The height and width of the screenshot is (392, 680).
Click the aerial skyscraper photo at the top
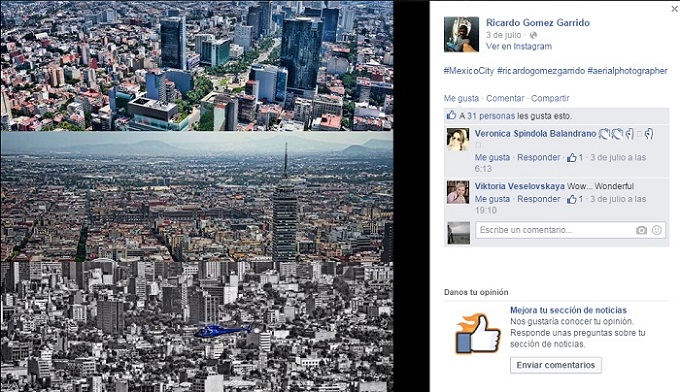click(197, 65)
